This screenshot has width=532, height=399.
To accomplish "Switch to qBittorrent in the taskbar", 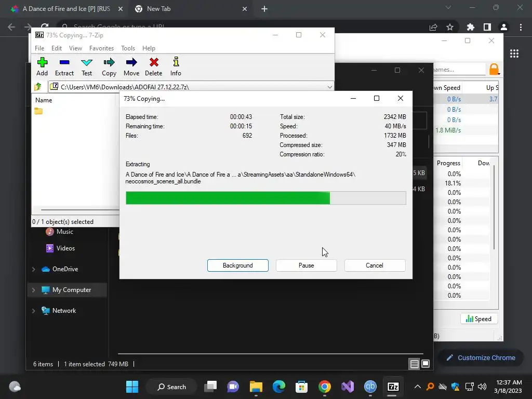I will point(370,387).
